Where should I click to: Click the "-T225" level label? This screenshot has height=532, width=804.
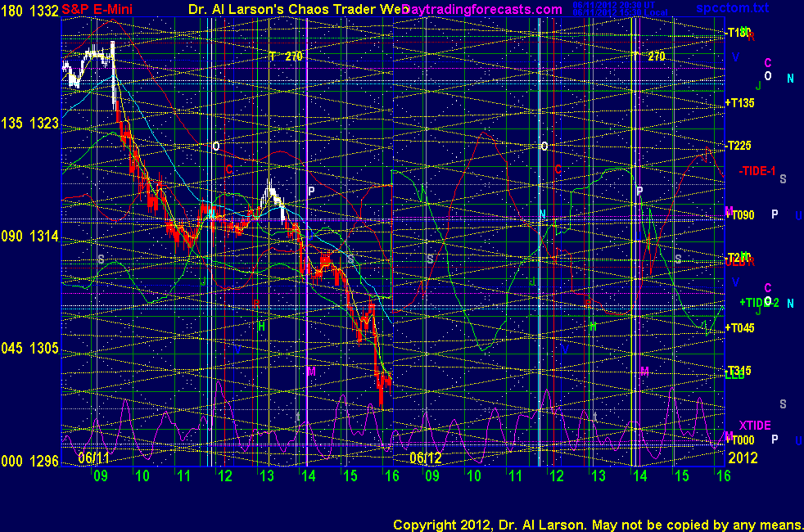739,146
